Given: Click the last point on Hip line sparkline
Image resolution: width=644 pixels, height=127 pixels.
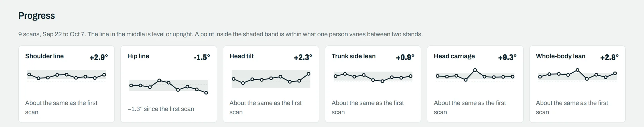Looking at the screenshot, I should click(206, 93).
